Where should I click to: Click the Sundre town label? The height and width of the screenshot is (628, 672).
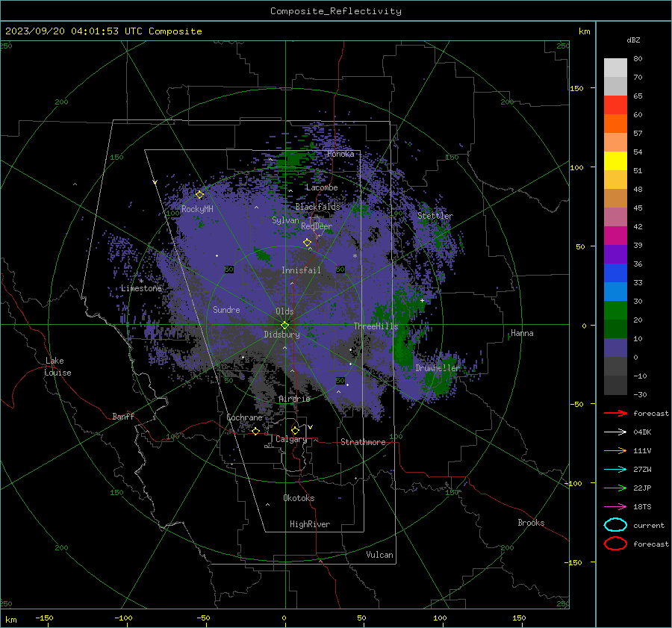coord(226,309)
